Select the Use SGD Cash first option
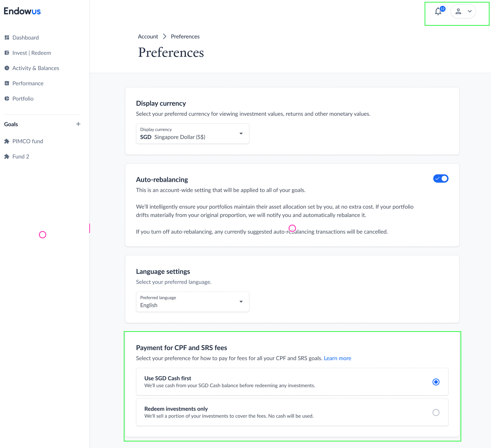Viewport: 491px width, 448px height. pos(436,382)
